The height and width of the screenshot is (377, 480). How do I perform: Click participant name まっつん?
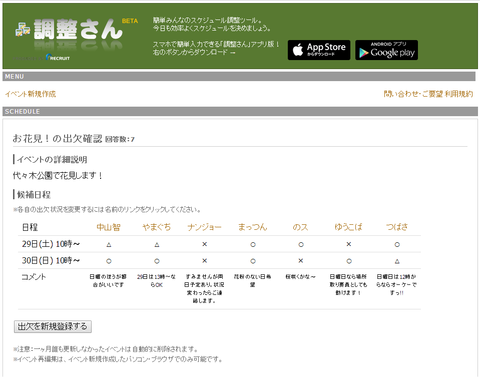coord(253,227)
